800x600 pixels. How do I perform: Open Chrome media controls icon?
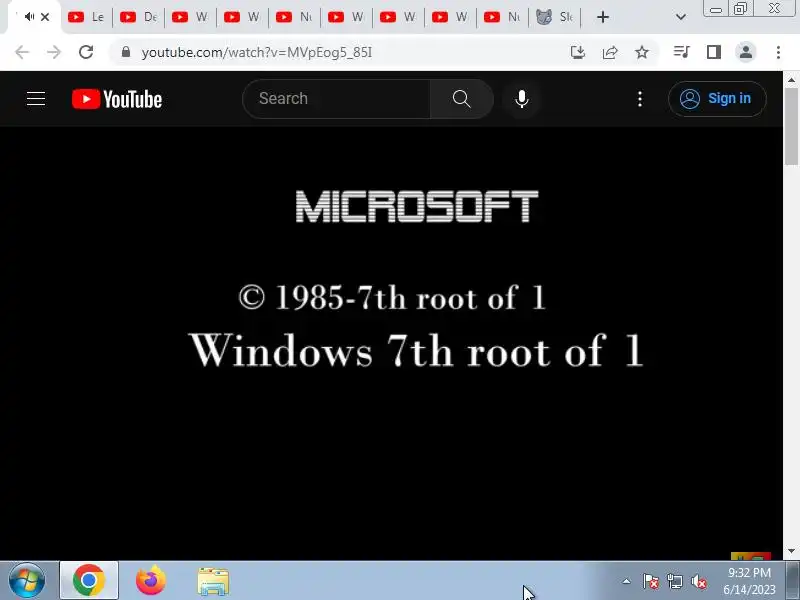click(682, 52)
